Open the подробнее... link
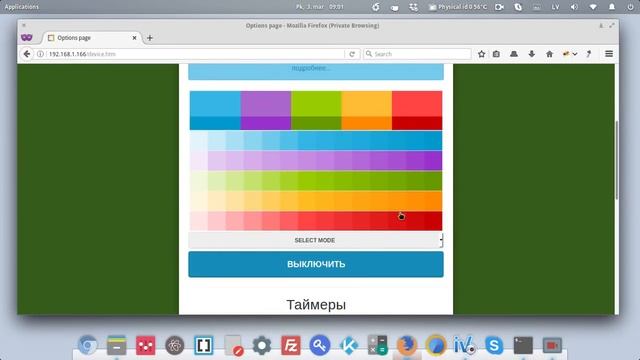 [311, 68]
